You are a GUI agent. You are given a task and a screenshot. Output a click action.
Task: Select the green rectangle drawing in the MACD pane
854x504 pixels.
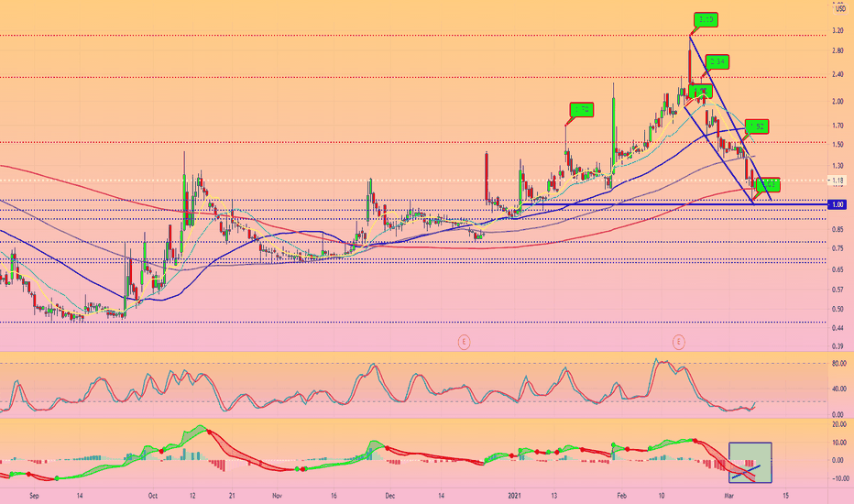[750, 463]
